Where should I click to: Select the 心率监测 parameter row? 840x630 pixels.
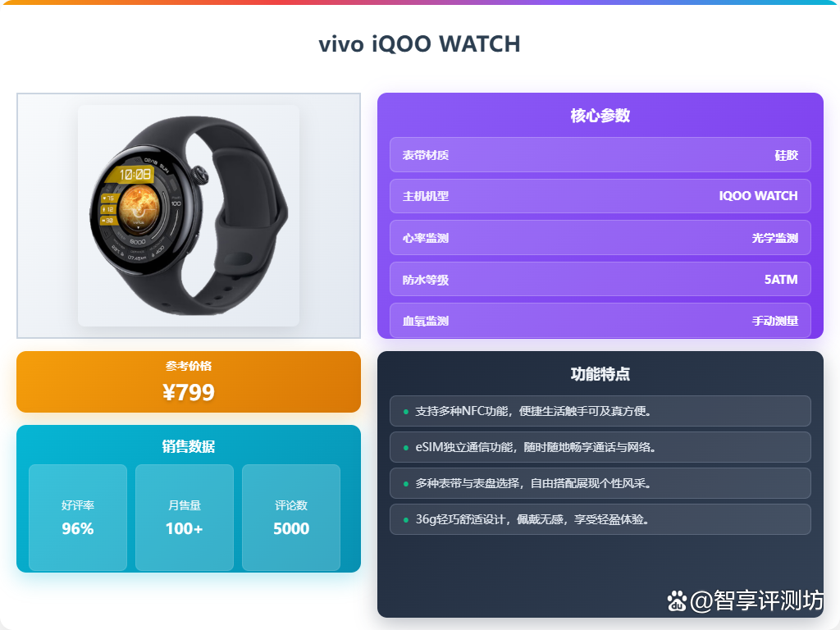pos(600,237)
